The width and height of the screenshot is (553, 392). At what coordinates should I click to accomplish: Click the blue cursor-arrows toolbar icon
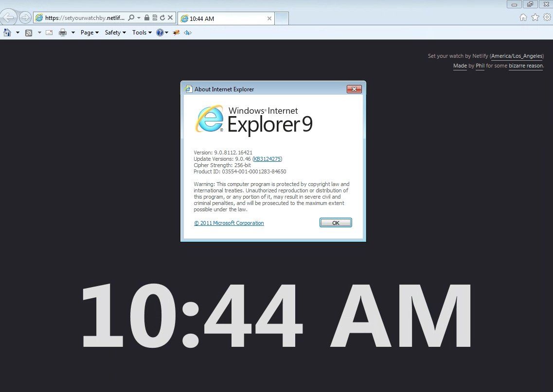point(188,33)
